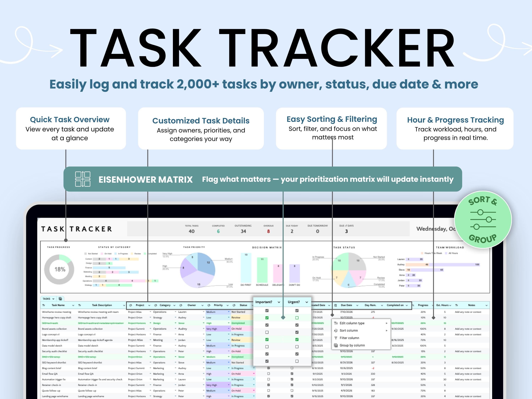Screen dimensions: 532x399
Task: Expand the Due Date column chevron
Action: (357, 305)
